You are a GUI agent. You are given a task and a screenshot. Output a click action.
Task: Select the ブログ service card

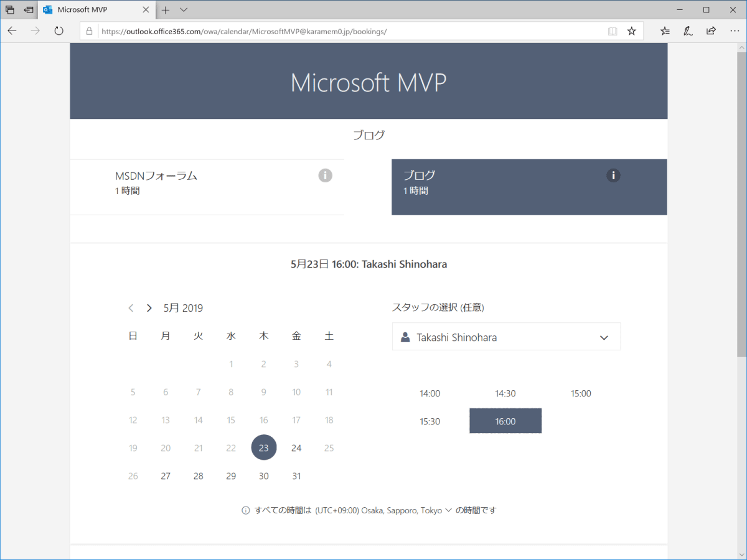tap(529, 187)
